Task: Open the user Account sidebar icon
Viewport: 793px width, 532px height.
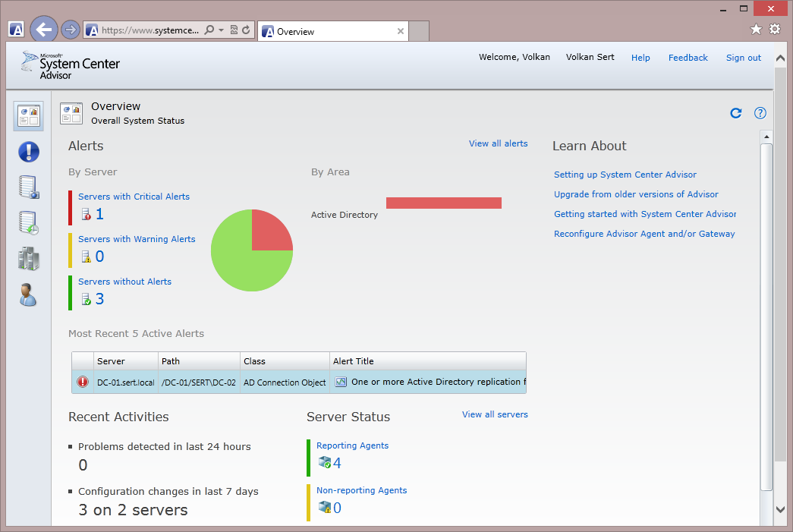Action: tap(28, 294)
